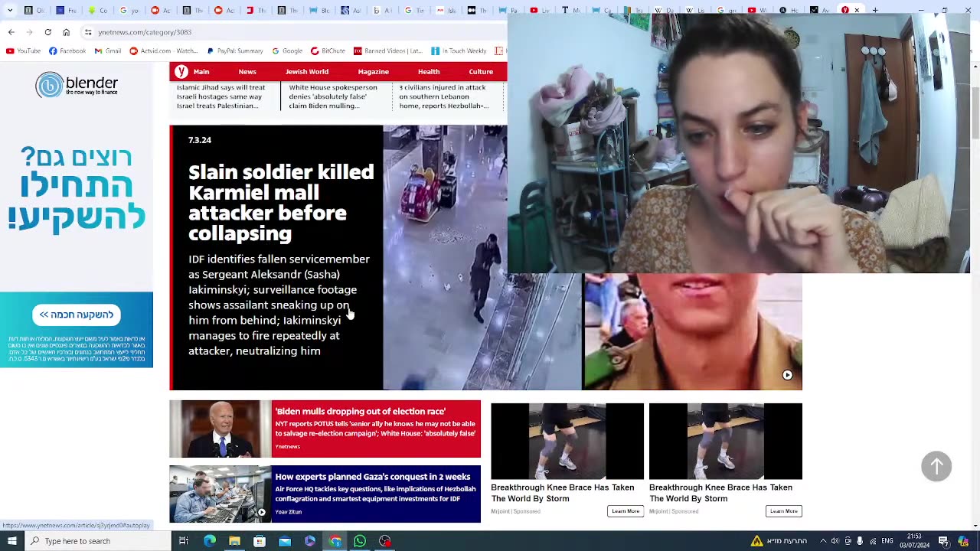Viewport: 980px width, 551px height.
Task: Open the blender logo advertisement
Action: (77, 85)
